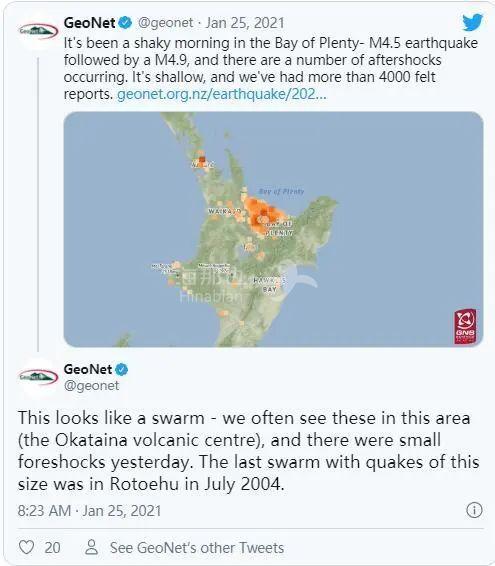This screenshot has height=566, width=495.
Task: Click the lower @geonet handle
Action: [x=91, y=386]
